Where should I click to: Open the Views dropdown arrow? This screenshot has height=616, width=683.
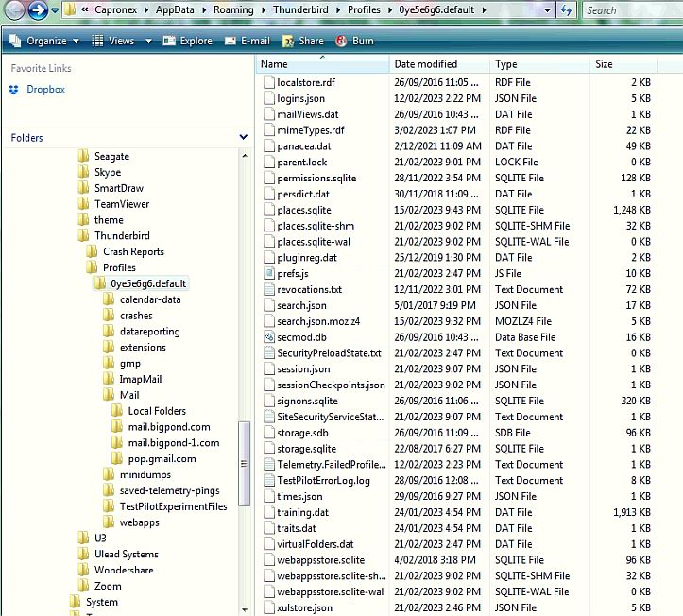(148, 41)
